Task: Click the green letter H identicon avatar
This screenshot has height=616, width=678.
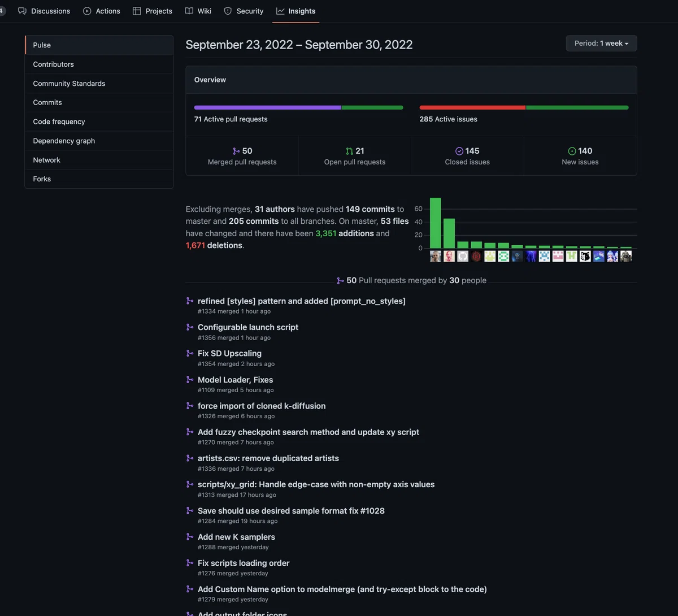Action: pos(572,256)
